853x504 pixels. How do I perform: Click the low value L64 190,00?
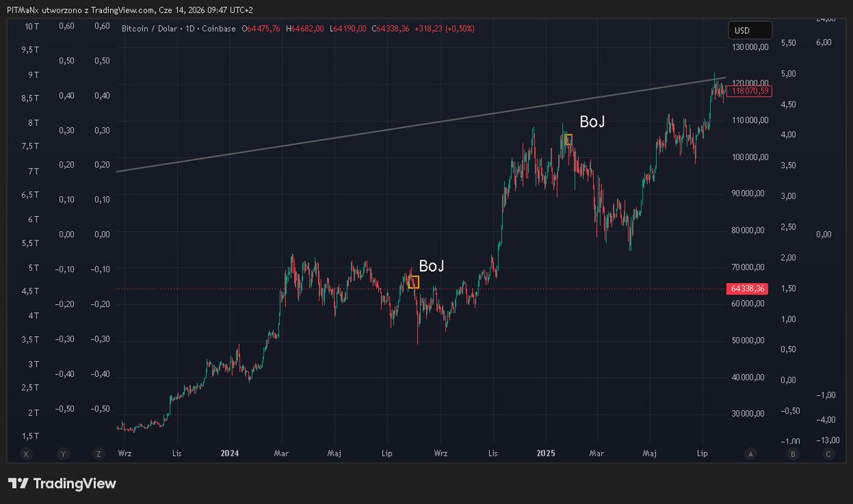coord(350,28)
